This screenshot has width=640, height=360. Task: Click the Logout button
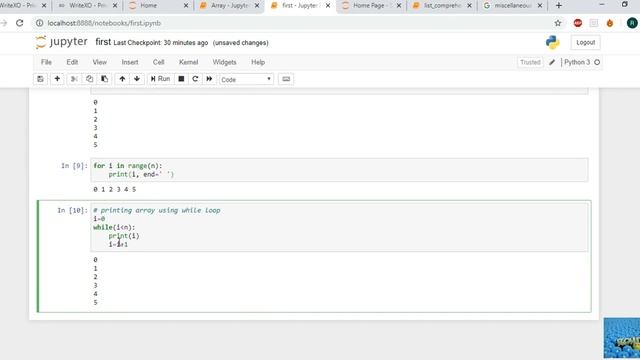pyautogui.click(x=585, y=42)
